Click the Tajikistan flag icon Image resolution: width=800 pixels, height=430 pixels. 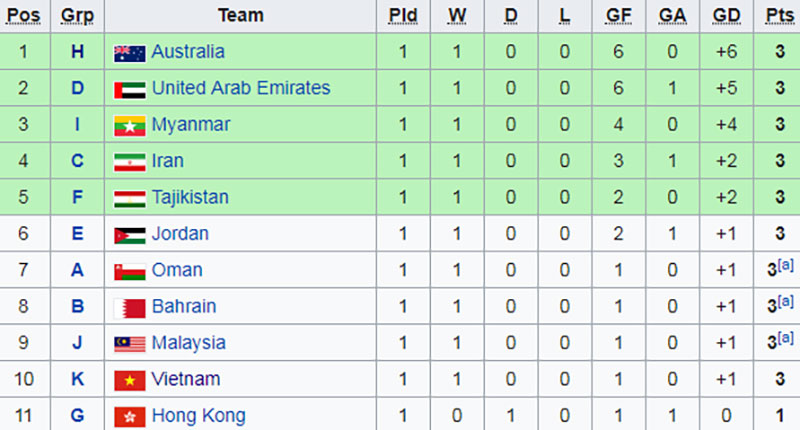click(130, 198)
